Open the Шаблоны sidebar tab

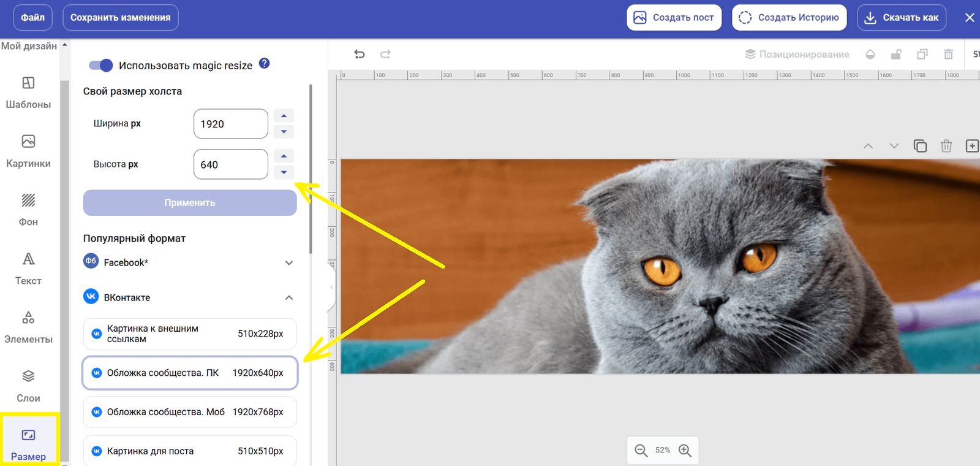pos(28,92)
